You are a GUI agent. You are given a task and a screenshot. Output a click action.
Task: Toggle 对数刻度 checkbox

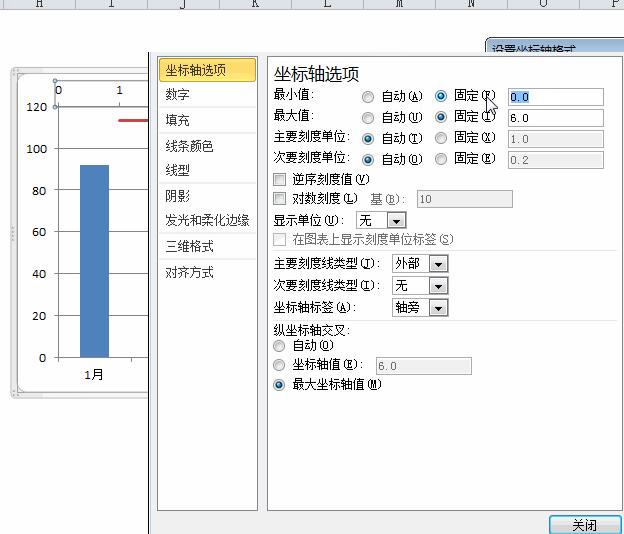point(280,199)
